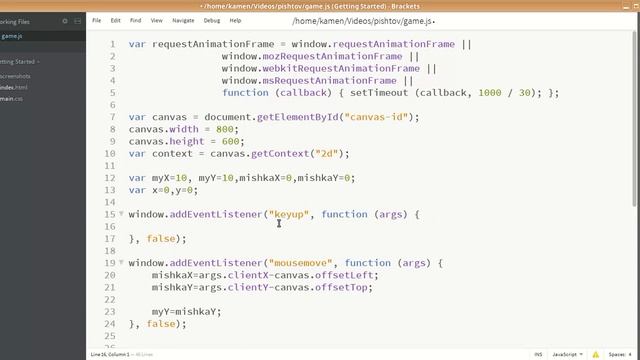Open the View menu
The width and height of the screenshot is (640, 360).
click(157, 20)
